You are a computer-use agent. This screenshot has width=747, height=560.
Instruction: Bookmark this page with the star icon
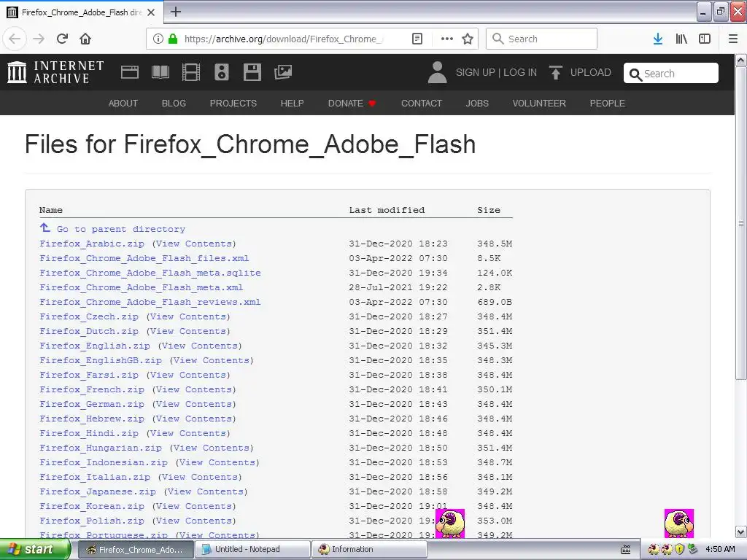468,39
